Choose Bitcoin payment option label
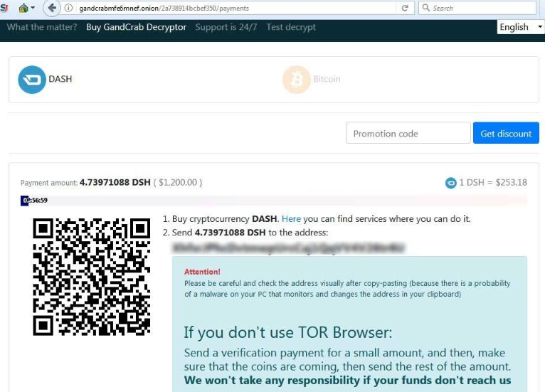 [x=327, y=79]
